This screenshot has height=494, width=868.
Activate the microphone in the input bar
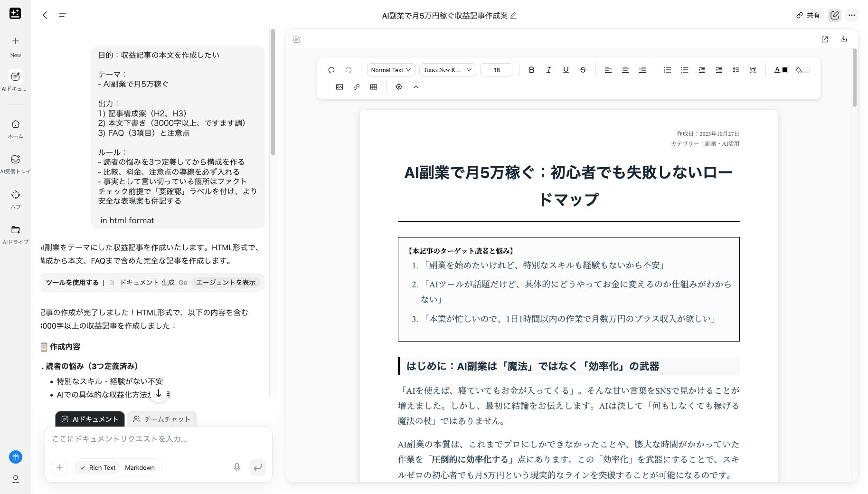(236, 467)
